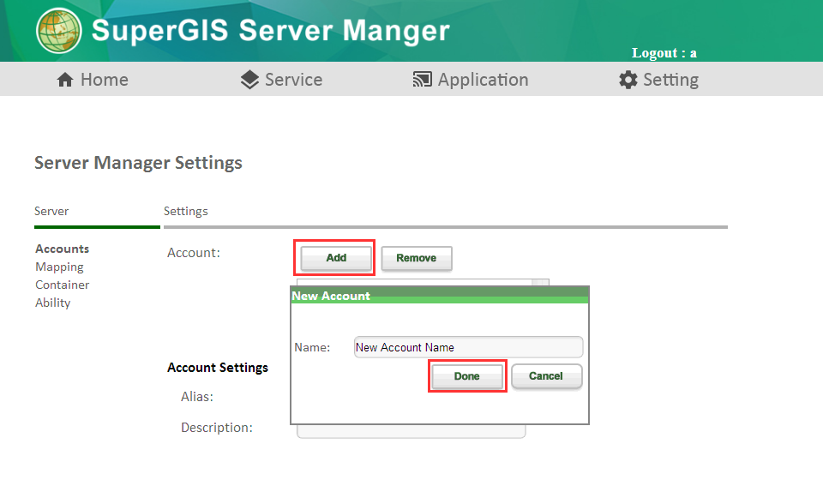The height and width of the screenshot is (504, 823).
Task: Click the New Account dialog title bar
Action: coord(440,295)
